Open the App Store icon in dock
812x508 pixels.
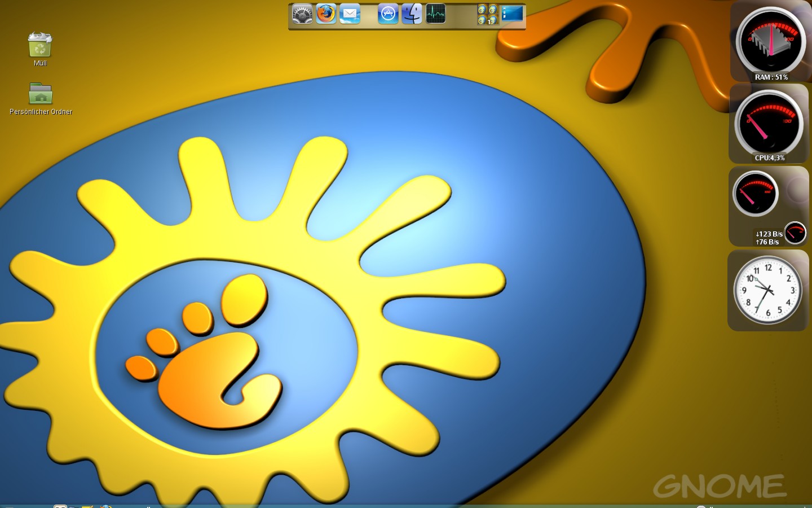(388, 14)
